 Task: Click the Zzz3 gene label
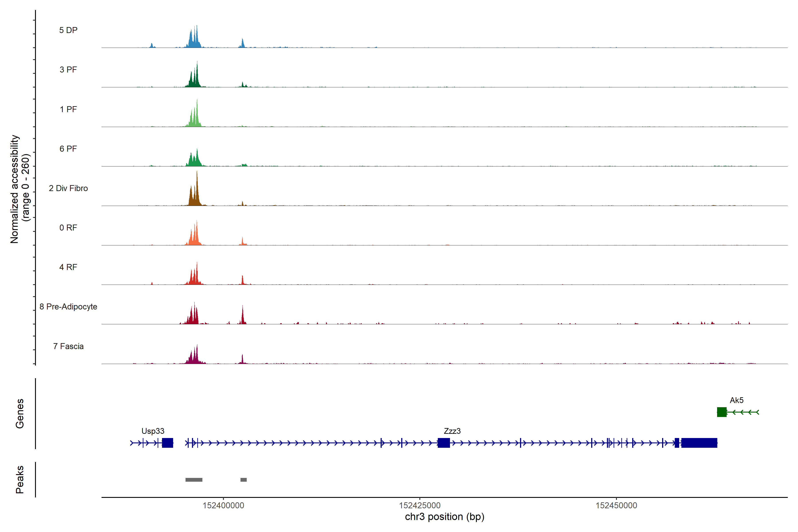tap(452, 431)
